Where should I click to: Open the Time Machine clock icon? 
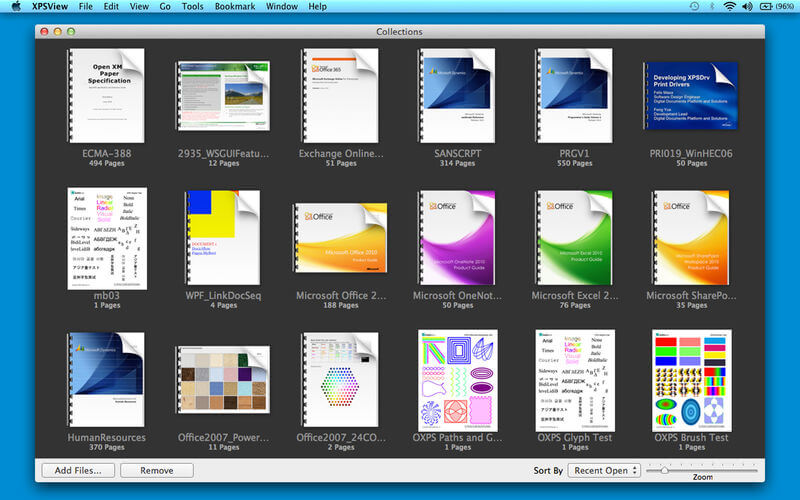click(x=694, y=6)
